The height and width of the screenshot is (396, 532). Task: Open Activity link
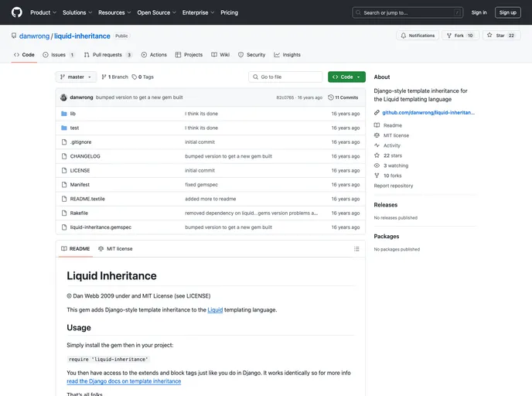click(x=392, y=145)
